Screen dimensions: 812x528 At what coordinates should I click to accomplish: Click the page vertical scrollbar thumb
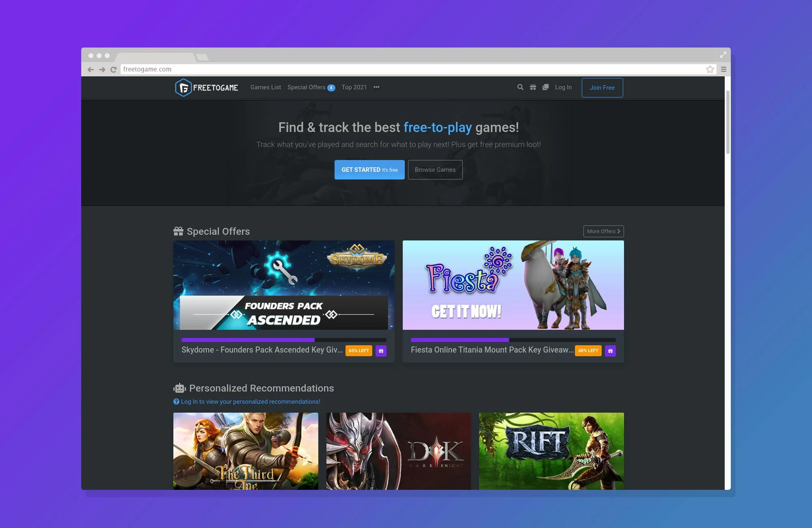(x=728, y=122)
